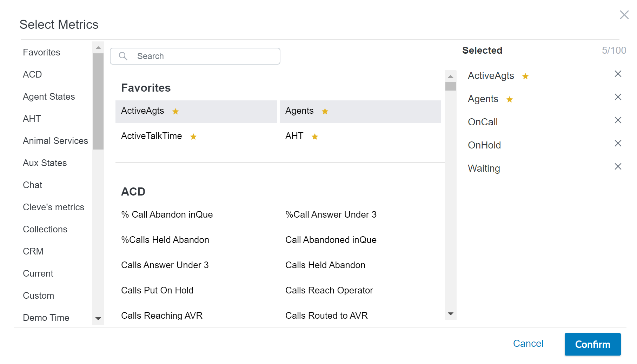Select Call Abandoned inQue metric
Viewport: 637px width, 364px height.
click(x=331, y=240)
